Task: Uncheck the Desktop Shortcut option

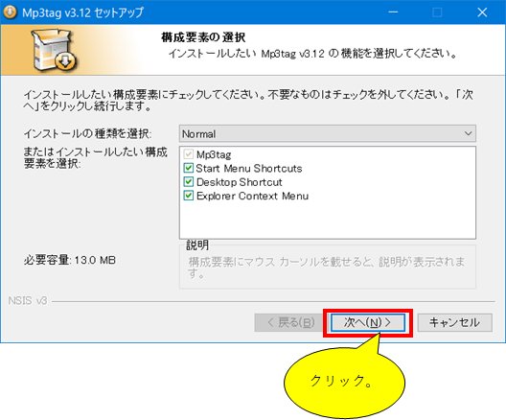Action: pos(189,182)
